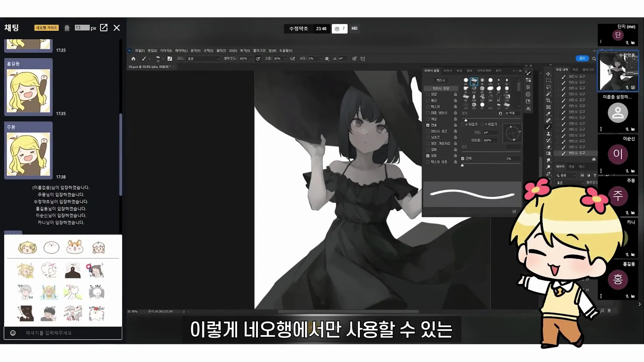Select the Eyedropper tool
644x362 pixels.
[x=548, y=114]
